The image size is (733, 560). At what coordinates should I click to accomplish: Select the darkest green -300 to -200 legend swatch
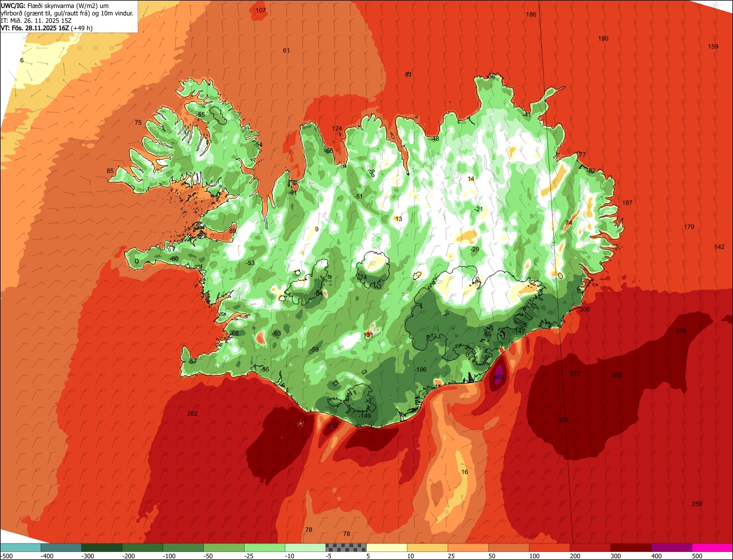(x=101, y=547)
